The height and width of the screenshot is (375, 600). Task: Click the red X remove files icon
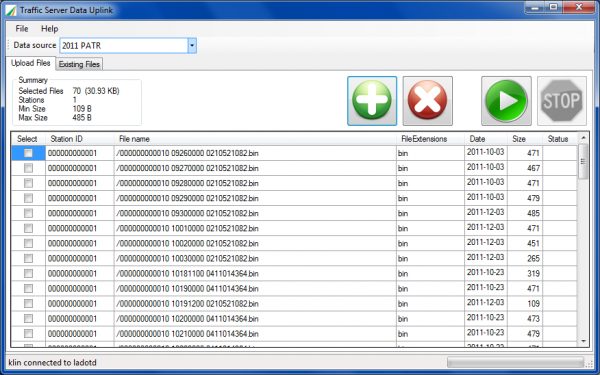tap(427, 101)
